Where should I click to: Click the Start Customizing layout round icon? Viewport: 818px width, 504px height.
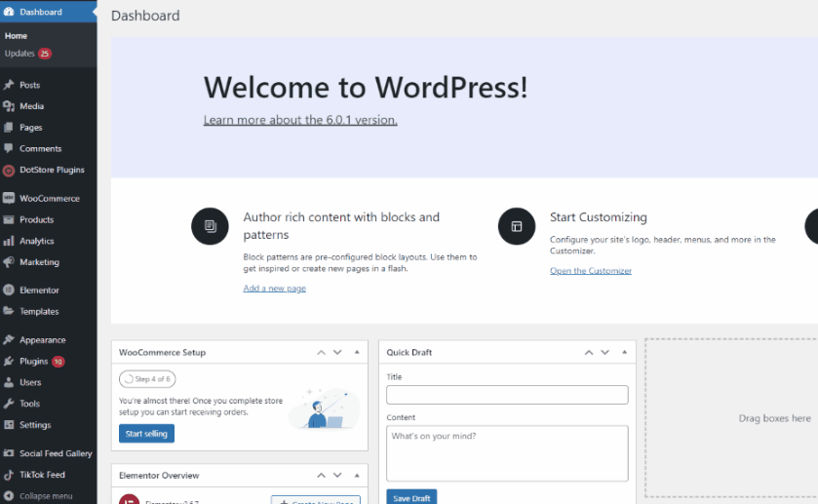point(517,226)
